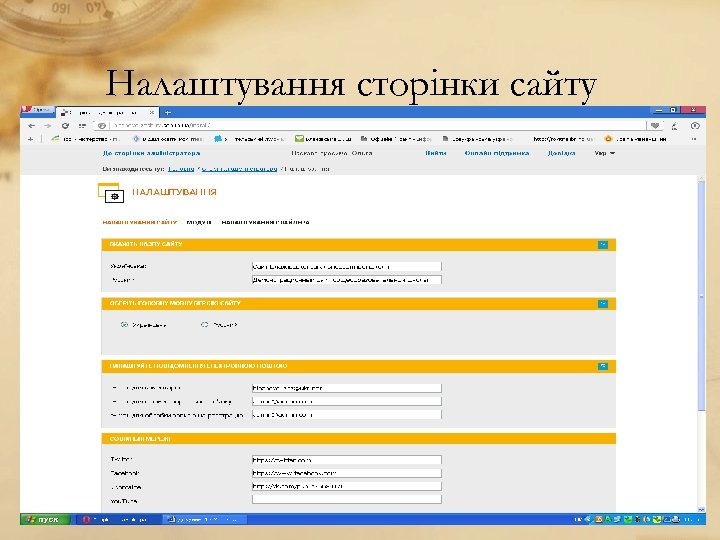
Task: Click the yellow section header above the language radio buttons
Action: point(358,304)
